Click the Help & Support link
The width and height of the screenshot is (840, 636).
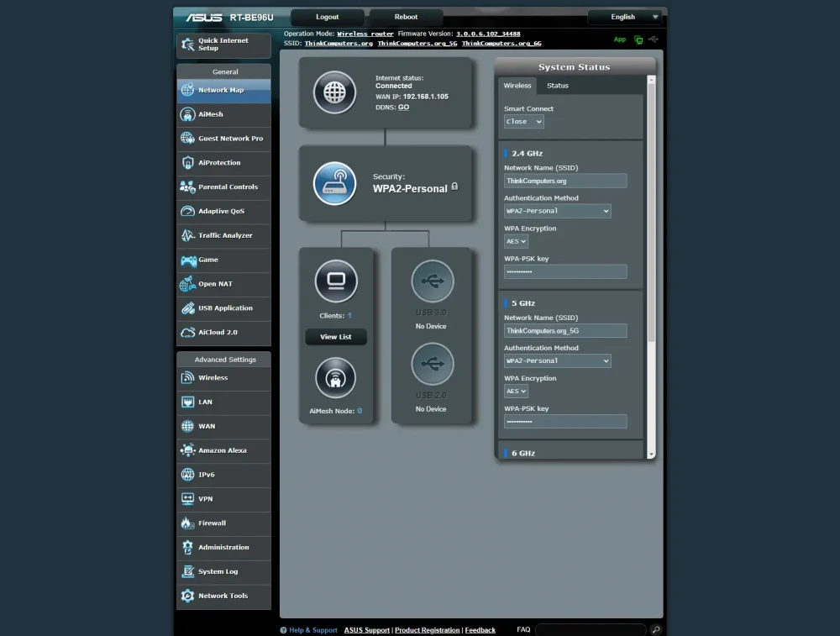point(313,630)
